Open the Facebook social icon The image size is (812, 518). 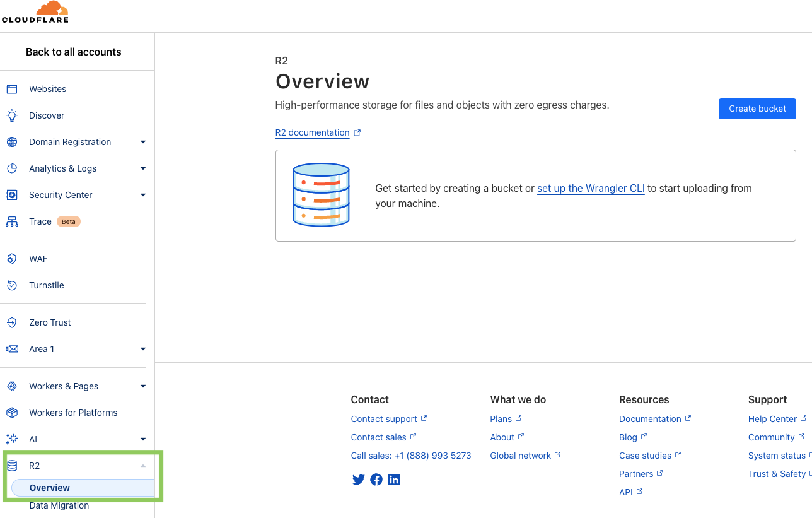coord(376,480)
